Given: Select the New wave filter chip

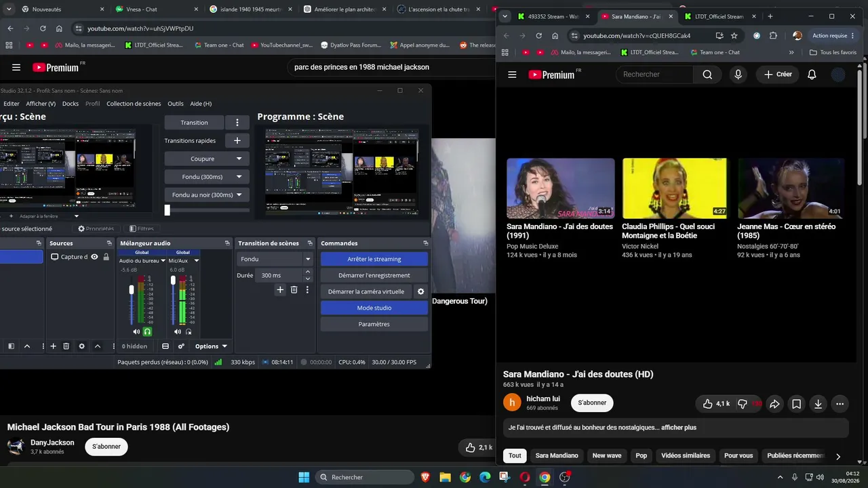Looking at the screenshot, I should pos(607,455).
